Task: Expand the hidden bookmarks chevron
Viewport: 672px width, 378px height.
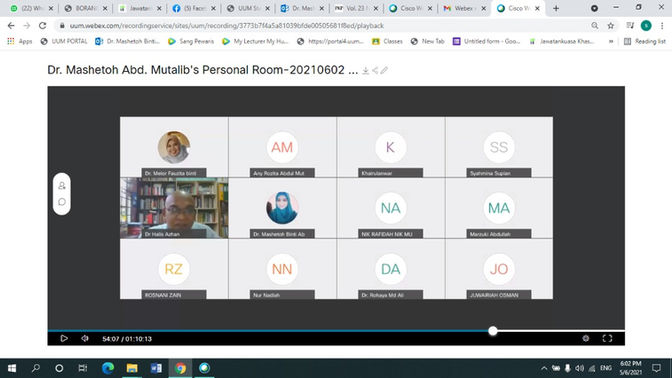Action: pos(611,41)
